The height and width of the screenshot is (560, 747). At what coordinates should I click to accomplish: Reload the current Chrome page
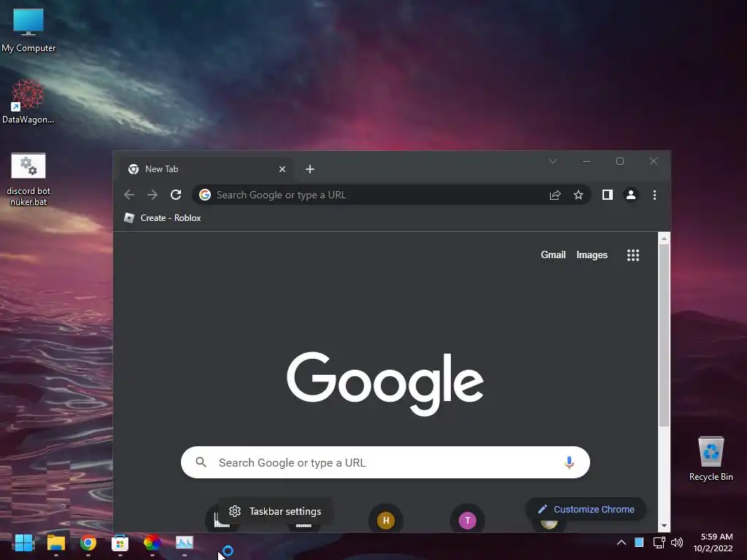pos(176,195)
